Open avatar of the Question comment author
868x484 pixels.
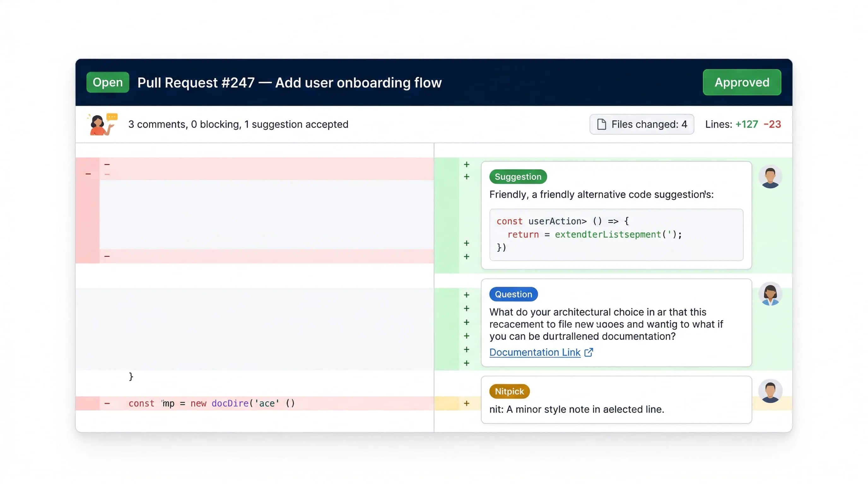770,294
